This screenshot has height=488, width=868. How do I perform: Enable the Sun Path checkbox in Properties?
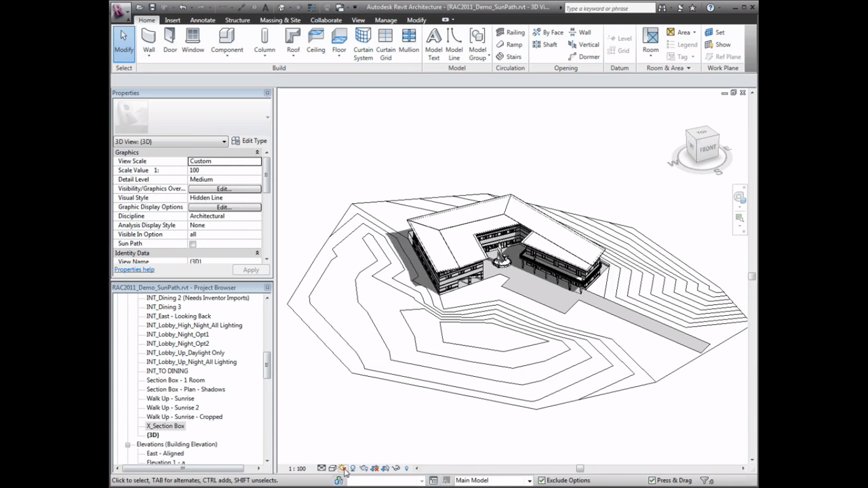[x=193, y=244]
